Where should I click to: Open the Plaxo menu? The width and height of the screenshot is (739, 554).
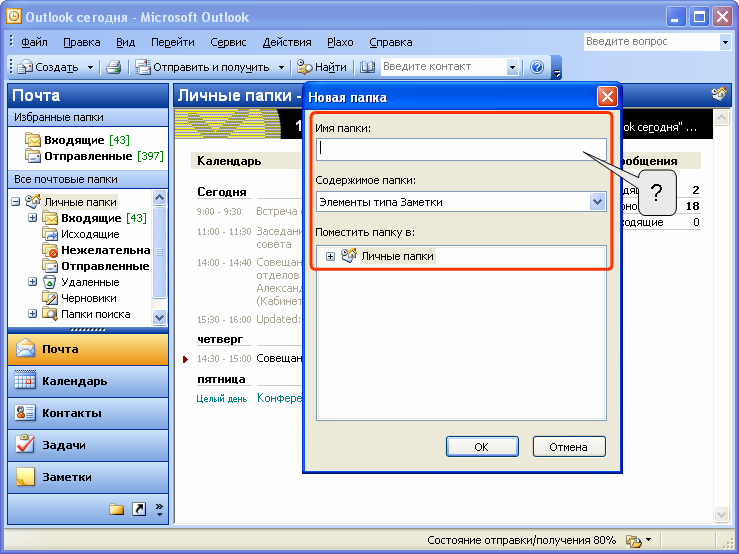(x=340, y=42)
